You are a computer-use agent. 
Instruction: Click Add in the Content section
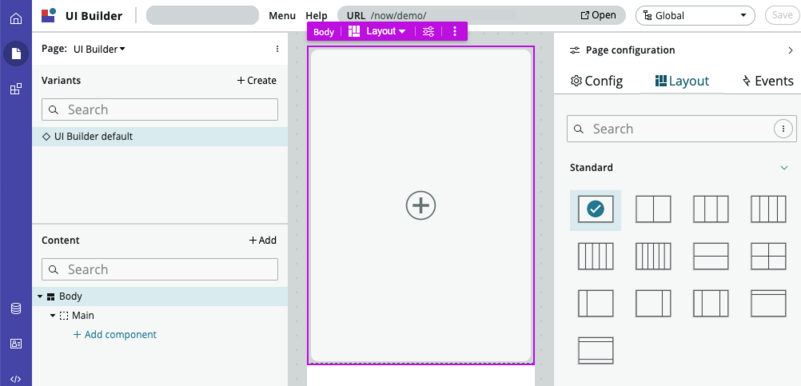pyautogui.click(x=263, y=240)
